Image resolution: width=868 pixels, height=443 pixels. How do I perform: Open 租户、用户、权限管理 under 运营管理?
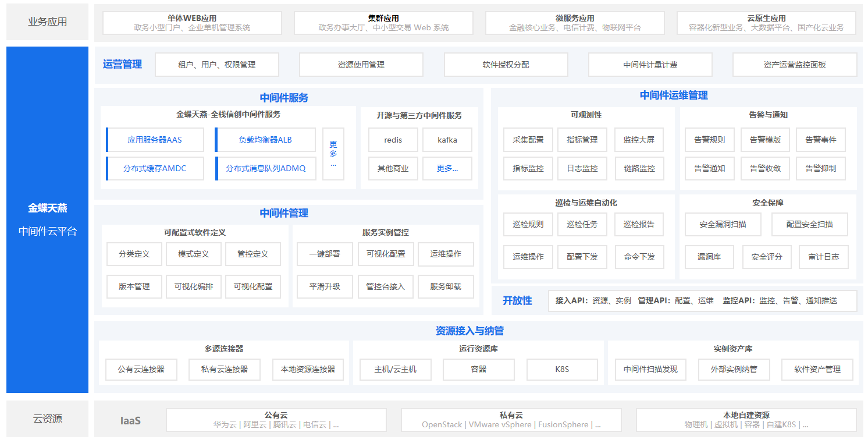pos(217,65)
